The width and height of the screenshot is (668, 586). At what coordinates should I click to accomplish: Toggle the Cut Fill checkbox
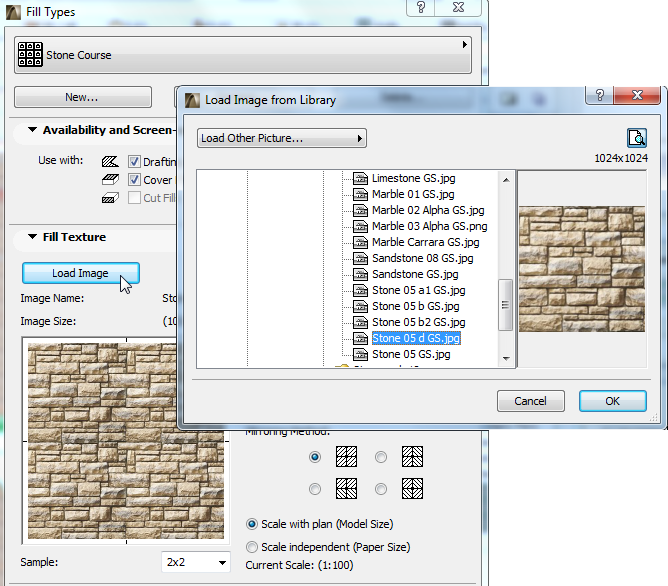pos(134,198)
